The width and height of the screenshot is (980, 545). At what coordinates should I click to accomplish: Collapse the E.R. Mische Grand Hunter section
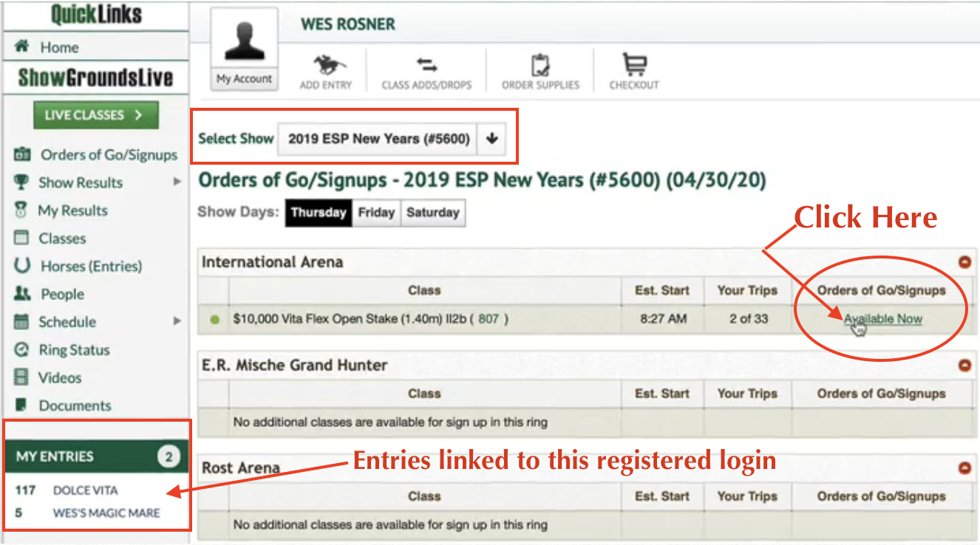coord(964,366)
